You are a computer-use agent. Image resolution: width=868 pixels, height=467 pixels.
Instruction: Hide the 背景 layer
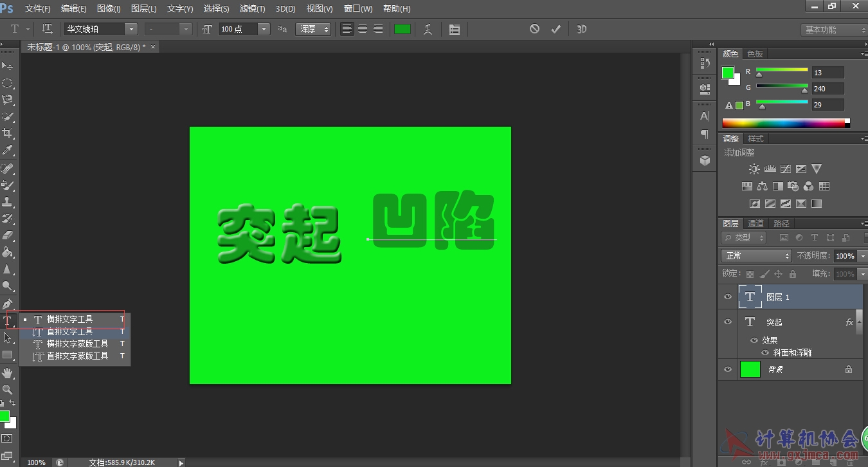[x=728, y=369]
